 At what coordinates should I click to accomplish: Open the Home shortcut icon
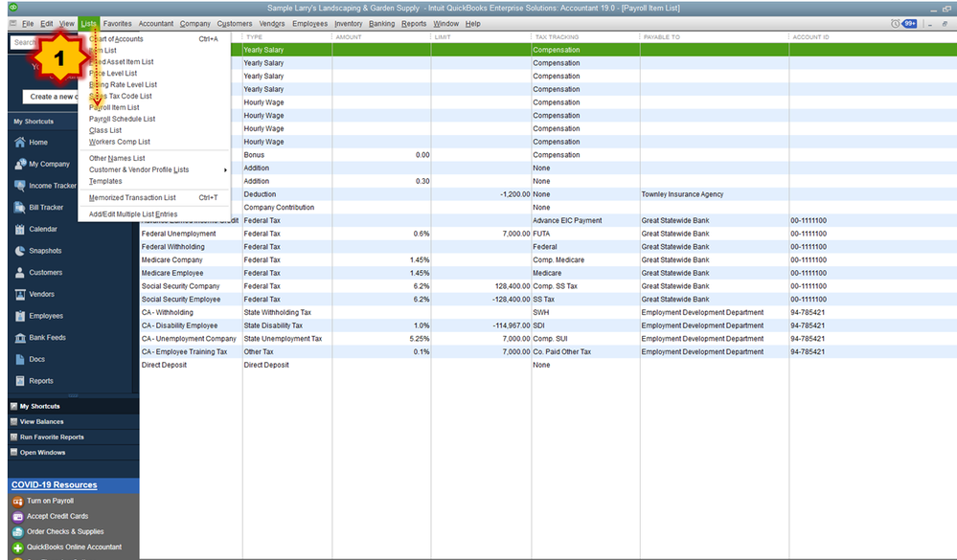point(19,142)
